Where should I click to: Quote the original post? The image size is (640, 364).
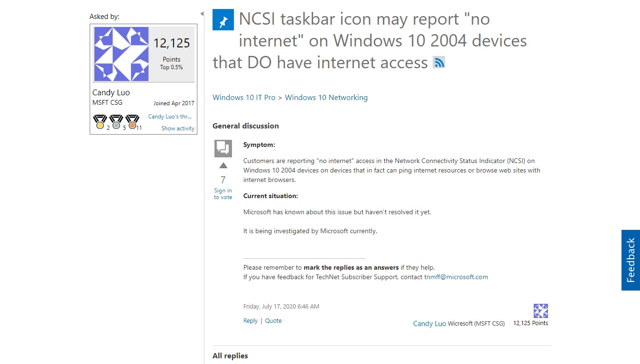coord(273,321)
